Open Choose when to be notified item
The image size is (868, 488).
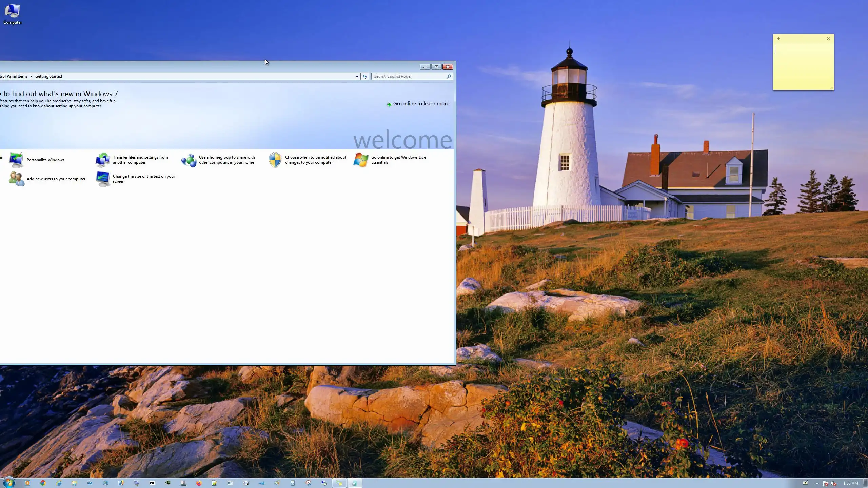[x=315, y=160]
